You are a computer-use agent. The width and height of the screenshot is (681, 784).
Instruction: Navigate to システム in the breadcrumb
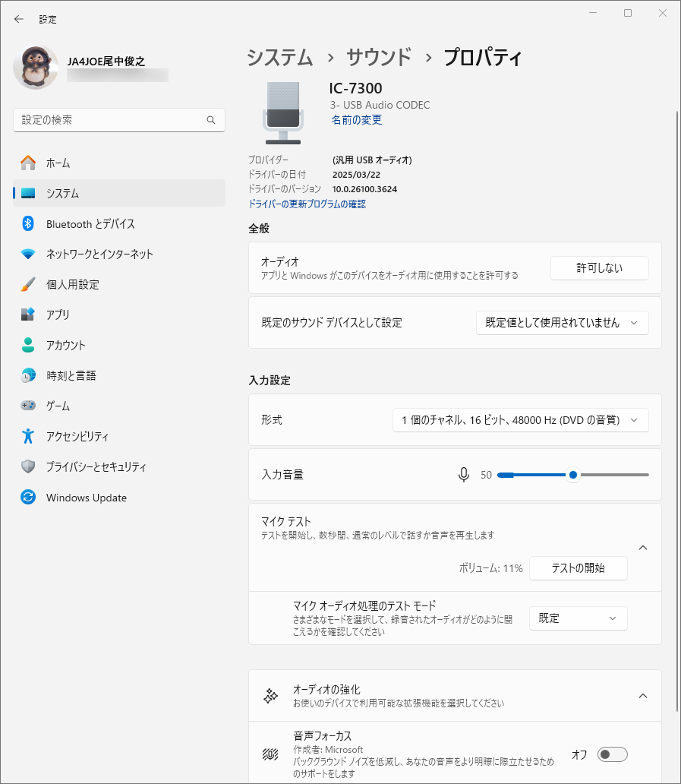pos(280,57)
